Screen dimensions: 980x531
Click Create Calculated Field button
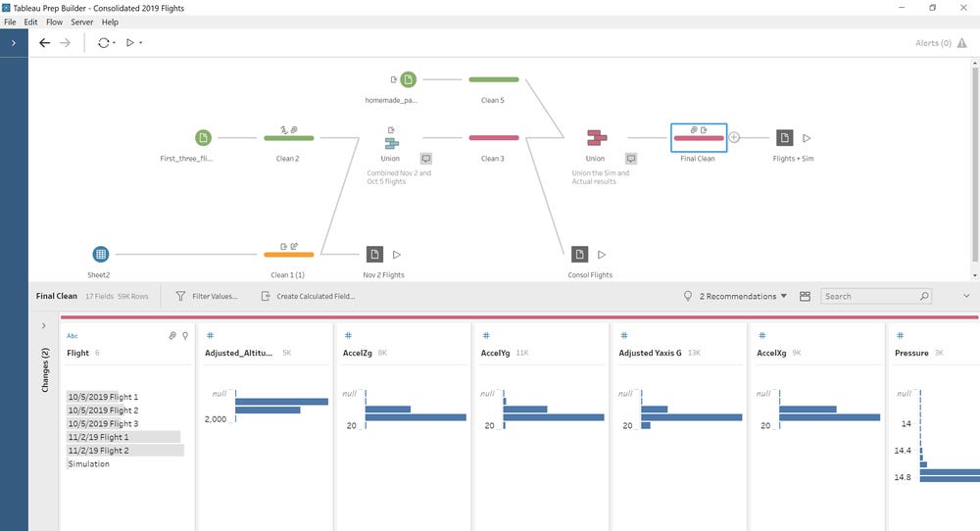coord(308,296)
